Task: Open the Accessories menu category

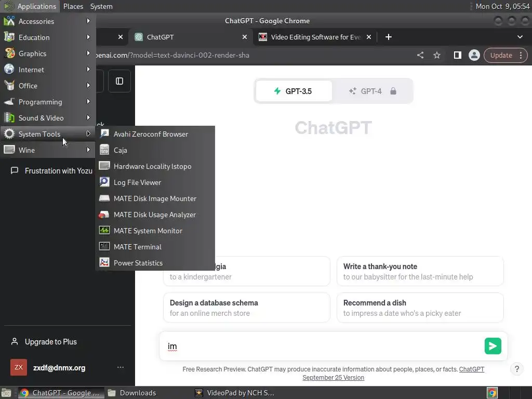Action: click(x=48, y=21)
